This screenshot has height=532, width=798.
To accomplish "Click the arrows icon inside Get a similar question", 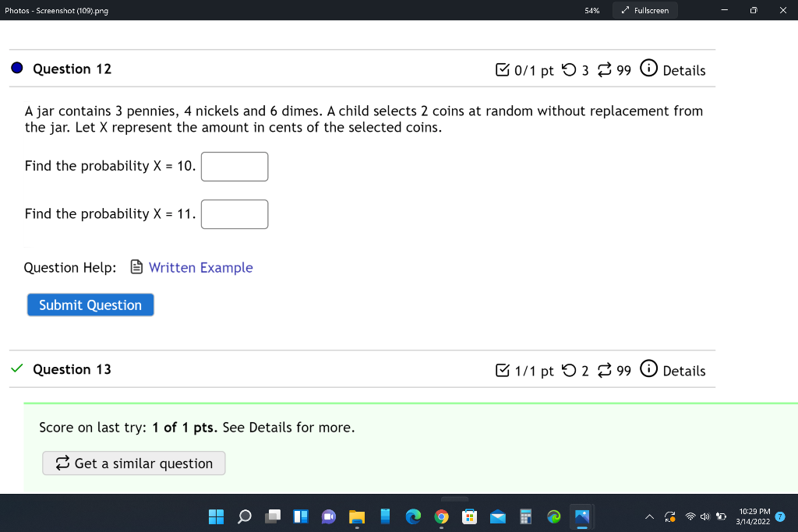I will (x=62, y=463).
